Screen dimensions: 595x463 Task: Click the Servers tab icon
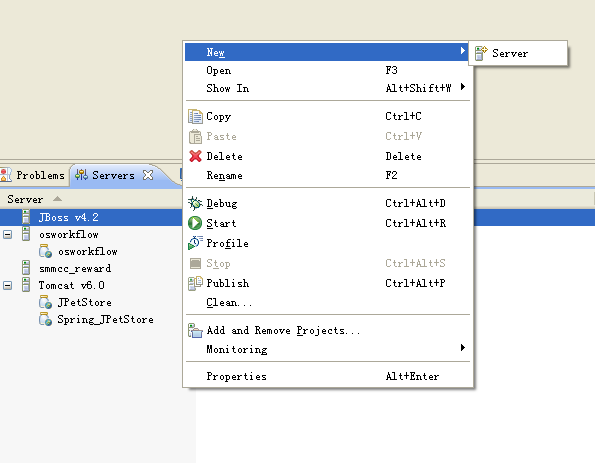(82, 175)
